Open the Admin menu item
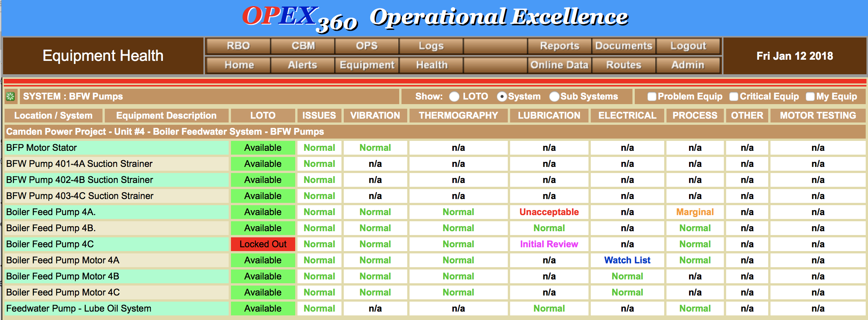 click(x=688, y=65)
